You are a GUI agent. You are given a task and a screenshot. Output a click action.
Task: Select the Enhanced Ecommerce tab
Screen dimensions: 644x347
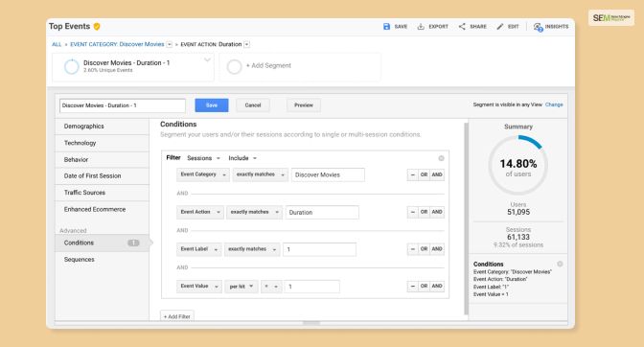point(102,209)
